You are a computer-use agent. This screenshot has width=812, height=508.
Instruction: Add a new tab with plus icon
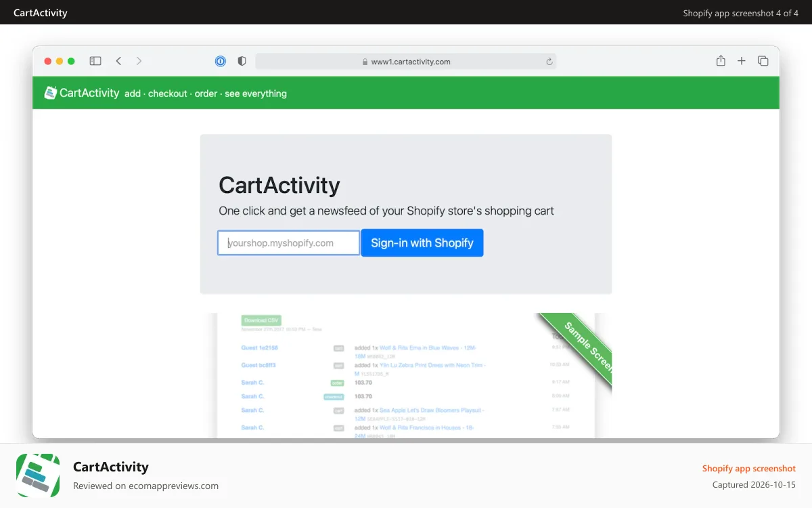pos(742,61)
